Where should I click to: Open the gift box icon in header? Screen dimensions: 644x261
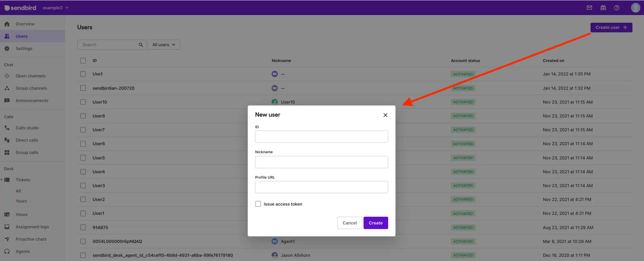(x=603, y=8)
